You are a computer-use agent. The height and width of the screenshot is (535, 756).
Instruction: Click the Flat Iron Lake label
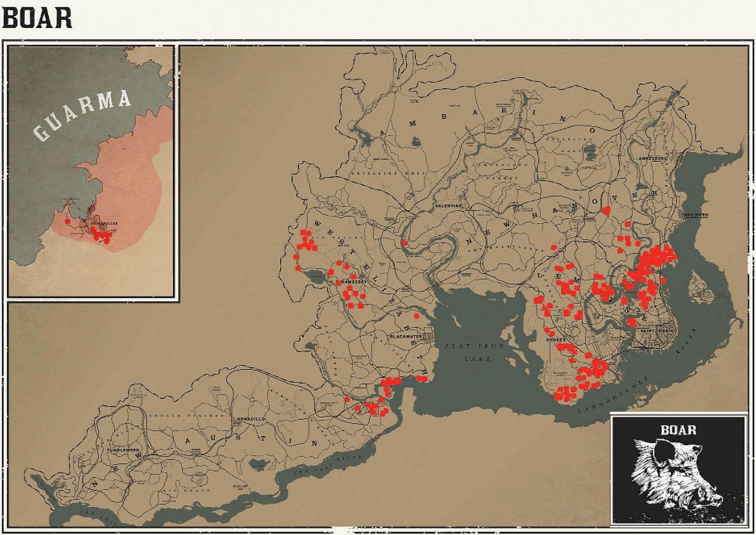(475, 352)
